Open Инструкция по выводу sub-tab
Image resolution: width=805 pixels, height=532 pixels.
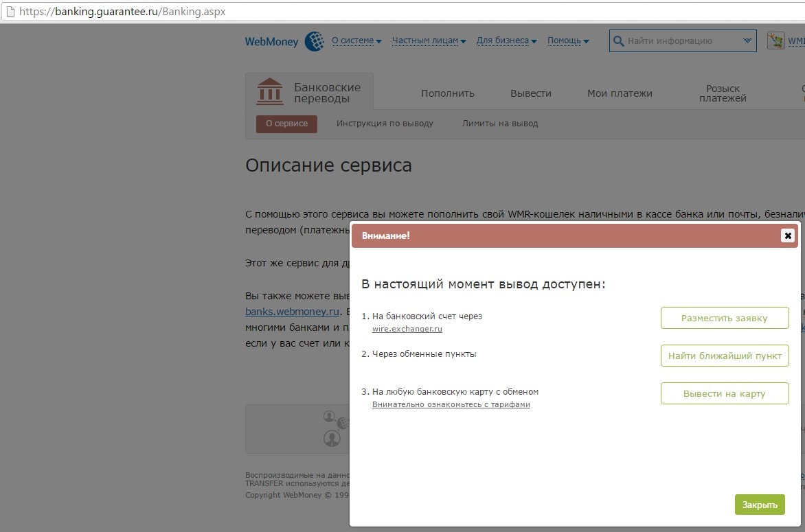click(x=385, y=124)
